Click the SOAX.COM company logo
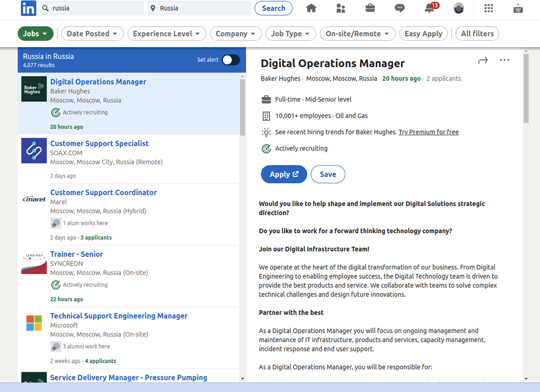The width and height of the screenshot is (540, 392). coord(34,150)
